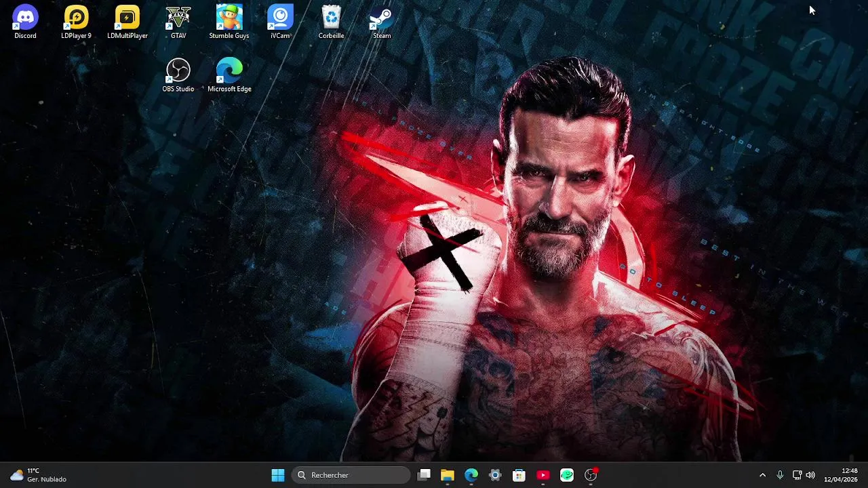Viewport: 868px width, 488px height.
Task: Open the green smiley taskbar app
Action: click(567, 475)
